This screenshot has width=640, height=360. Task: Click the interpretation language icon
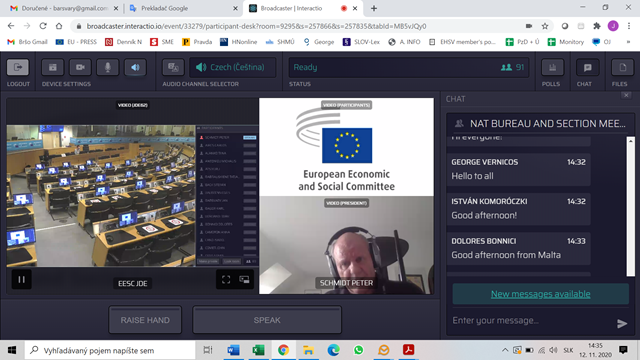tap(173, 67)
